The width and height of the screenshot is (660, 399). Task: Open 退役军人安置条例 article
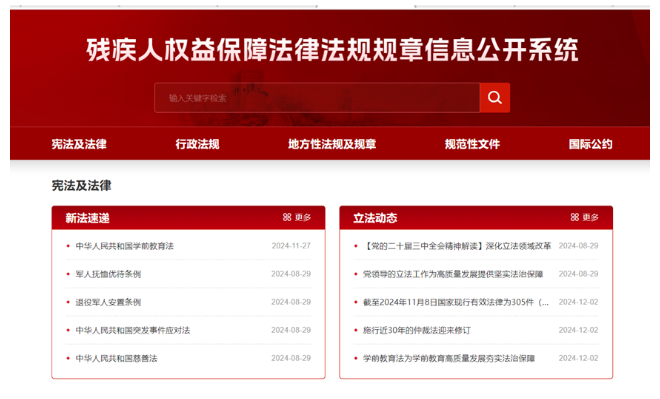pyautogui.click(x=108, y=302)
